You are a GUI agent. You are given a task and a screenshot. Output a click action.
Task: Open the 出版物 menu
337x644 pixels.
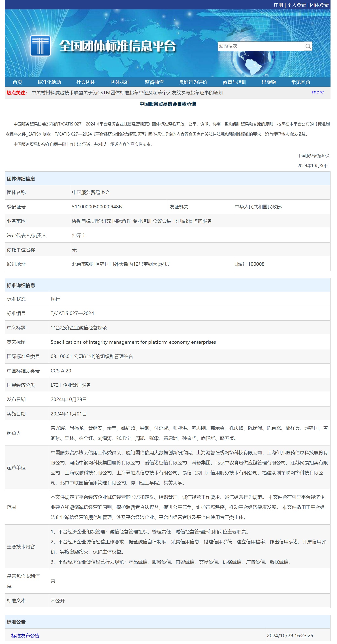point(269,82)
